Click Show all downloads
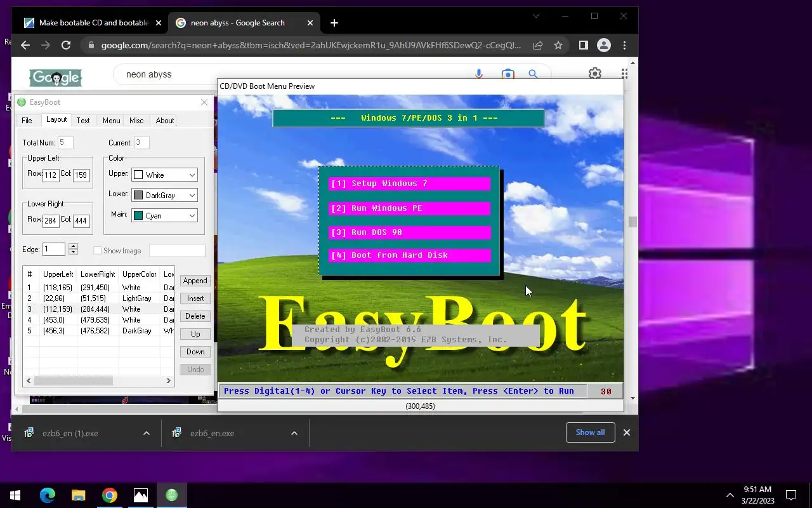 (x=590, y=432)
